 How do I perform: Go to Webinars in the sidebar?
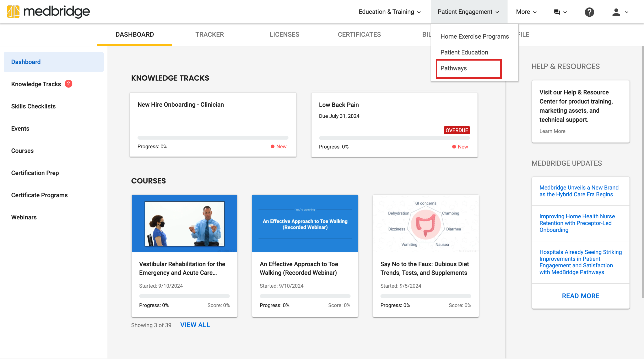(x=24, y=217)
